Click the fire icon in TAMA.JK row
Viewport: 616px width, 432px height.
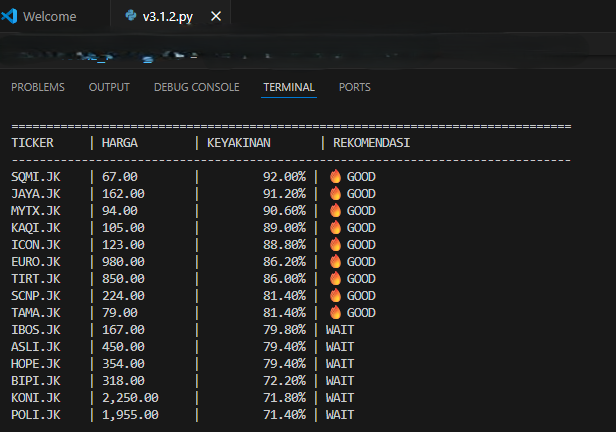click(x=335, y=313)
